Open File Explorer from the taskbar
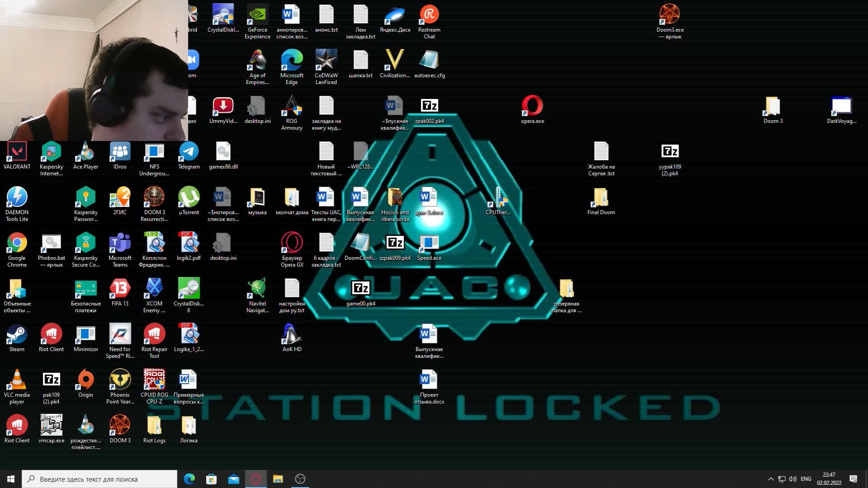This screenshot has height=488, width=868. (278, 479)
